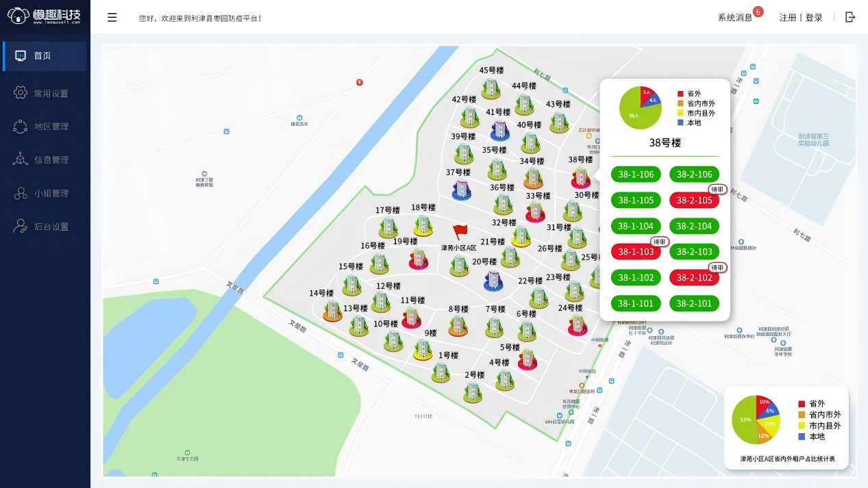868x488 pixels.
Task: Click the 20号楼 blue building icon
Action: 492,279
